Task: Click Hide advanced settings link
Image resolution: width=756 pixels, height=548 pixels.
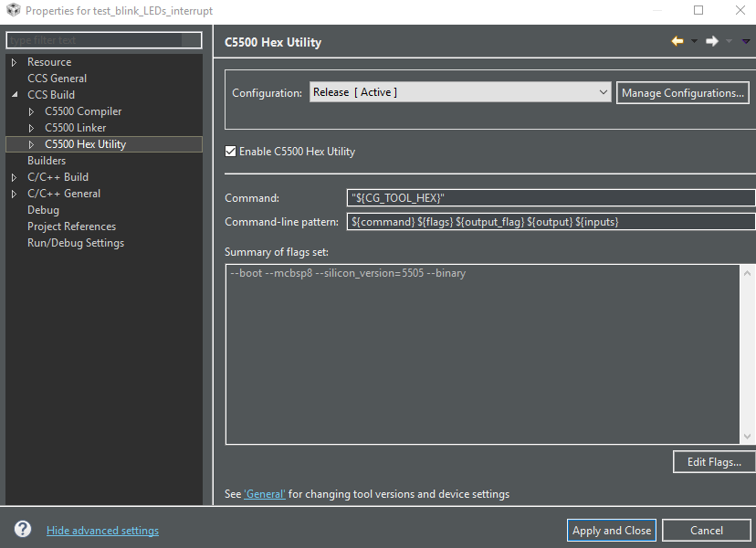Action: click(102, 530)
